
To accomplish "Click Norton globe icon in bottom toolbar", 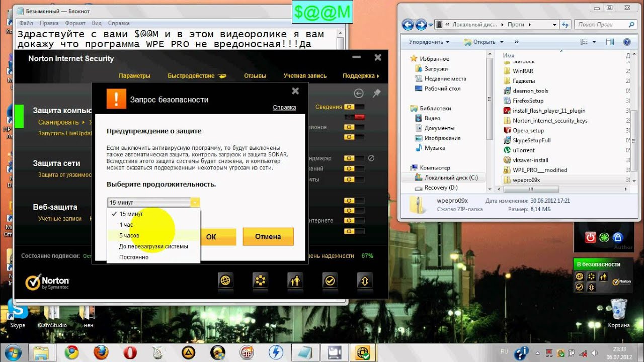I will pos(225,281).
